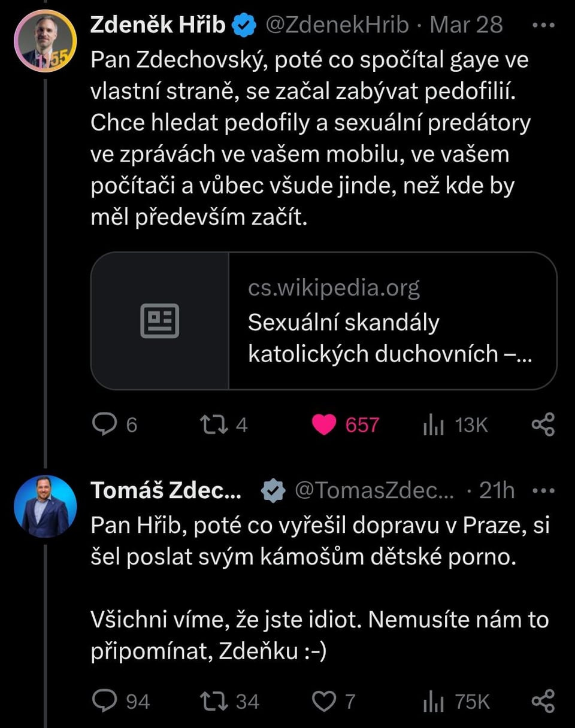This screenshot has height=728, width=575.
Task: Go to @ZdenekHrib handle profile
Action: (336, 25)
